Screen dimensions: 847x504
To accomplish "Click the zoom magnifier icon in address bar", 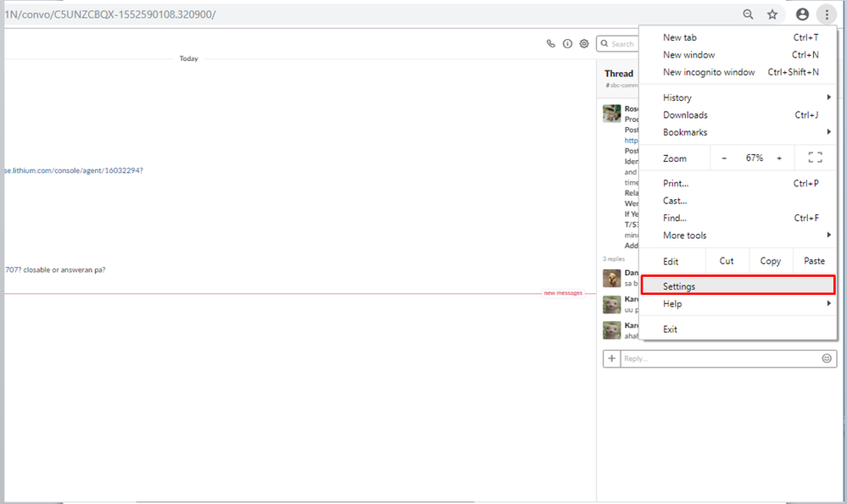I will coord(748,14).
